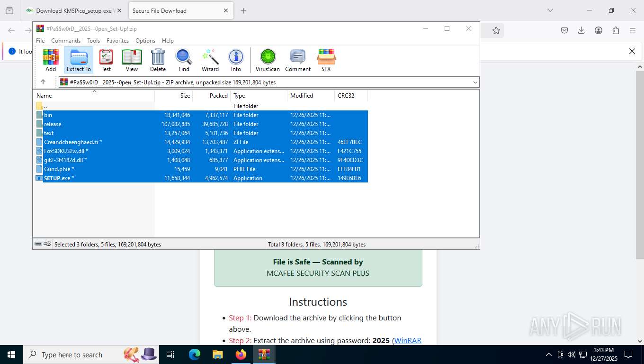Open the notification center icon

click(628, 355)
